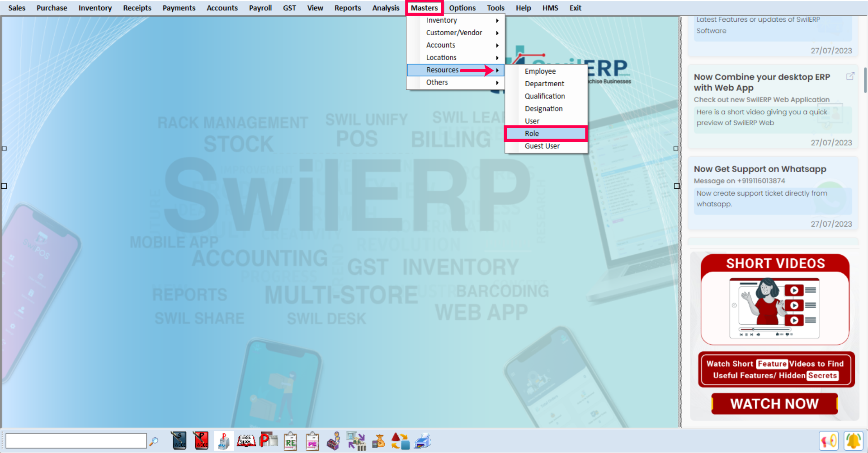Open the View menu
The width and height of the screenshot is (868, 453).
(315, 8)
